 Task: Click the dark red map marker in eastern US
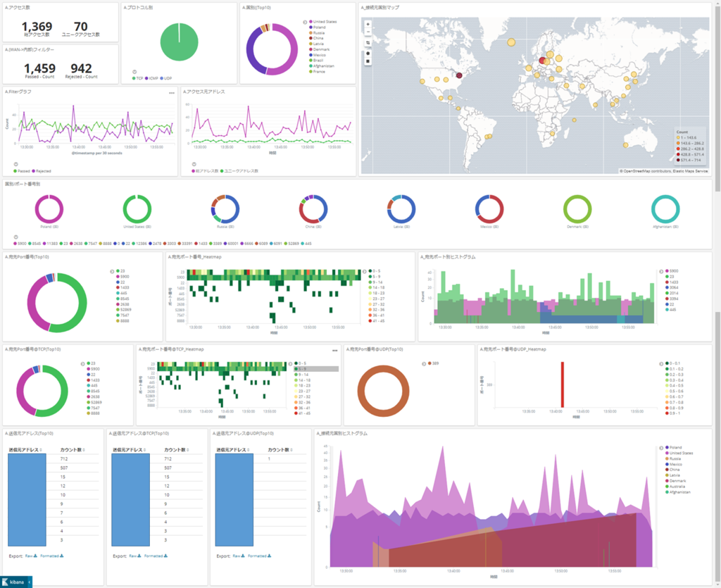pyautogui.click(x=459, y=75)
